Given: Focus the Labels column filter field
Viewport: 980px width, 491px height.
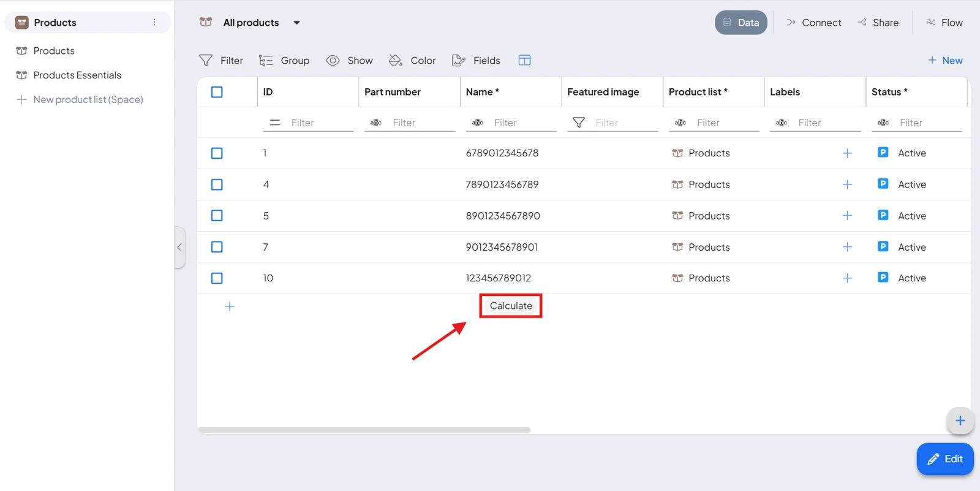Looking at the screenshot, I should (x=829, y=123).
